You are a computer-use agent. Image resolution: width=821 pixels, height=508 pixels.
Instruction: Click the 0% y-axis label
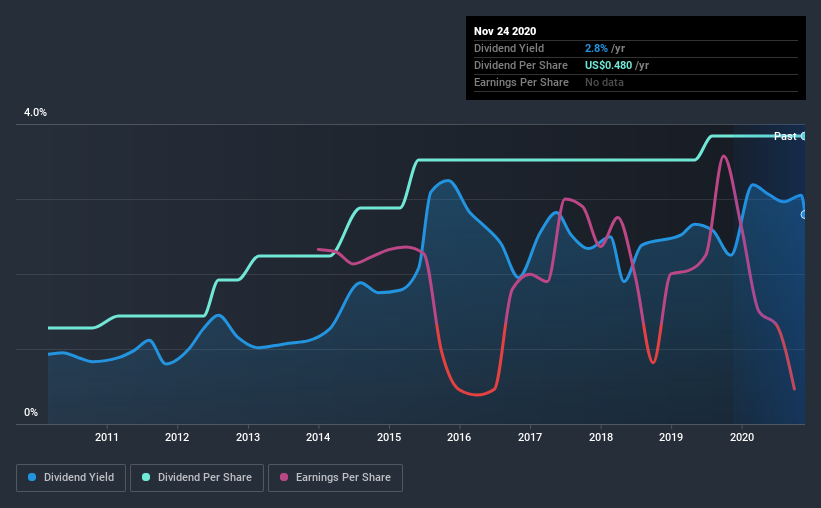[x=31, y=412]
